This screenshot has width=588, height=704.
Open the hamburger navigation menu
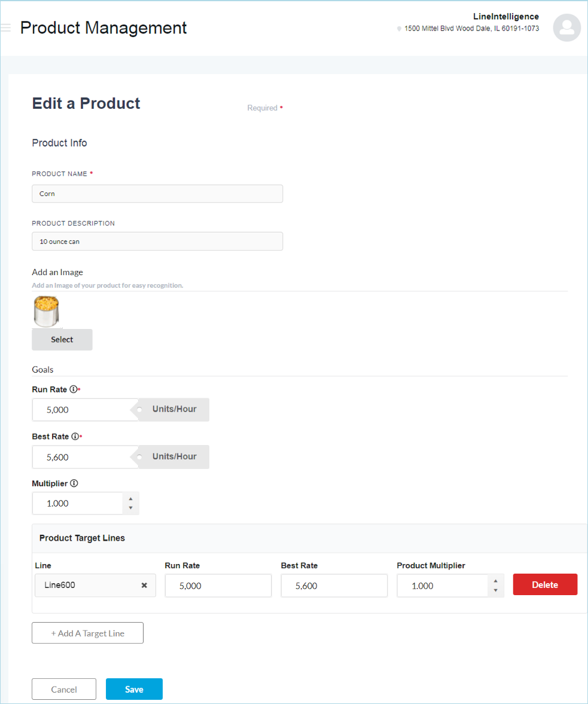pos(6,28)
